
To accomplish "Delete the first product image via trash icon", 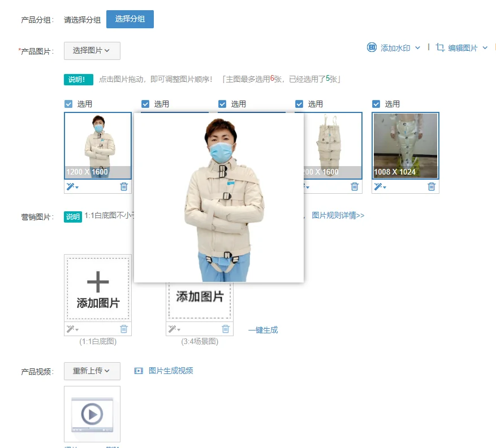I will coord(124,187).
